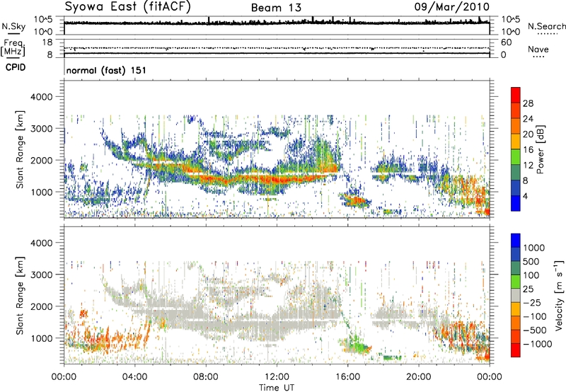Click the red top segment of Power colorbar
Viewport: 566px width, 392px height.
(516, 95)
